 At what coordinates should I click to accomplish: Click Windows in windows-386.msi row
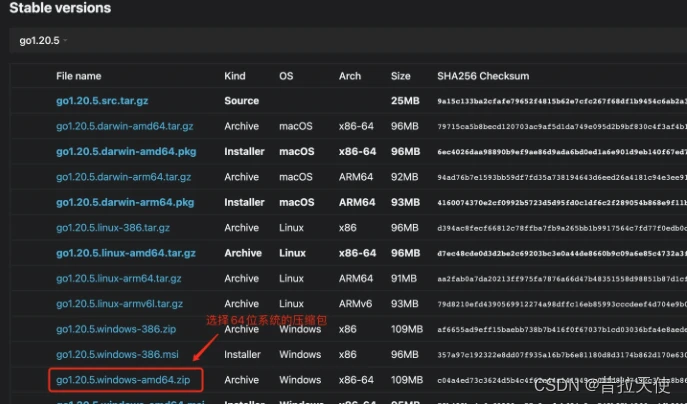coord(300,354)
